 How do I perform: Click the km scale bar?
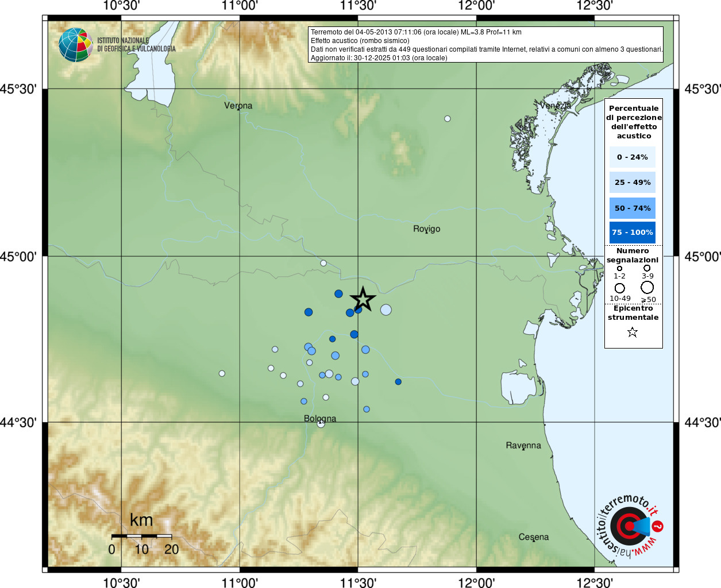[x=141, y=536]
